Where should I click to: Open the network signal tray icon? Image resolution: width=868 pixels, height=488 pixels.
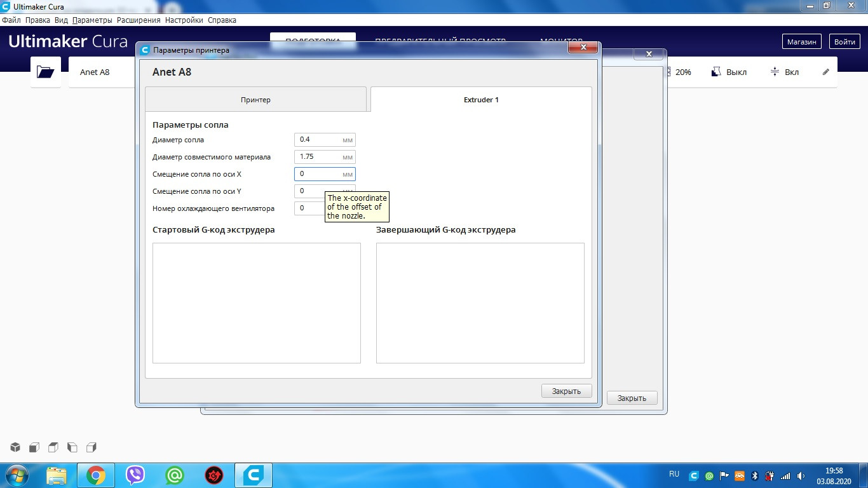click(x=785, y=475)
